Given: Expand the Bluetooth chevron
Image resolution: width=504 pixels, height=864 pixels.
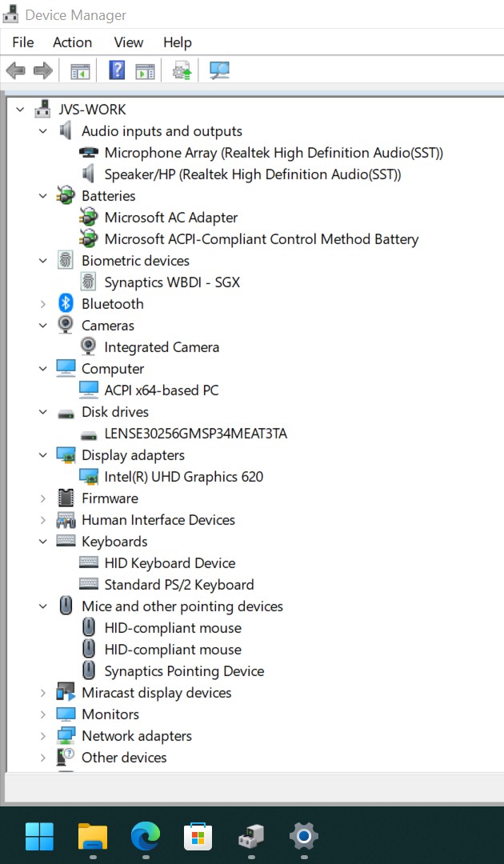Looking at the screenshot, I should click(x=43, y=304).
